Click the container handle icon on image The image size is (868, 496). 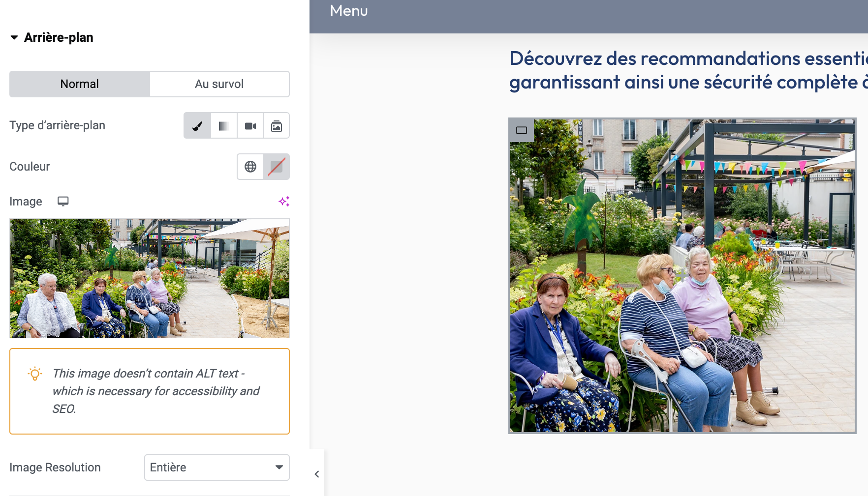522,130
